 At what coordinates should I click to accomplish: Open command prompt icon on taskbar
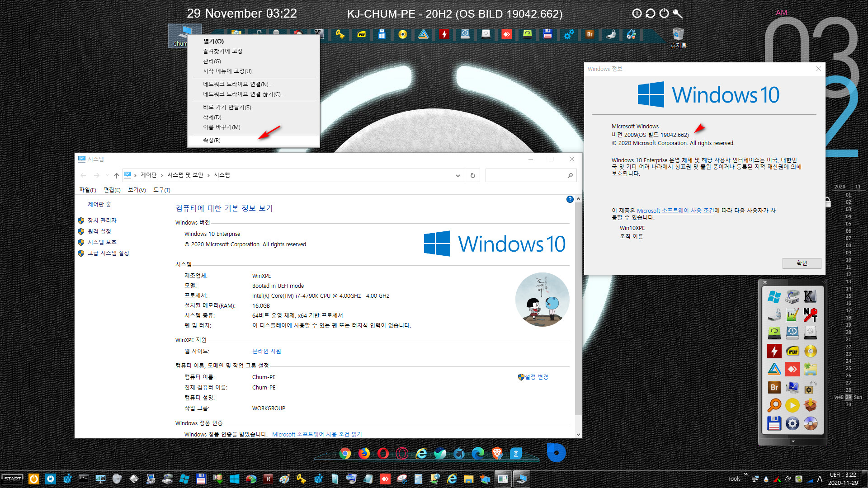[x=84, y=479]
